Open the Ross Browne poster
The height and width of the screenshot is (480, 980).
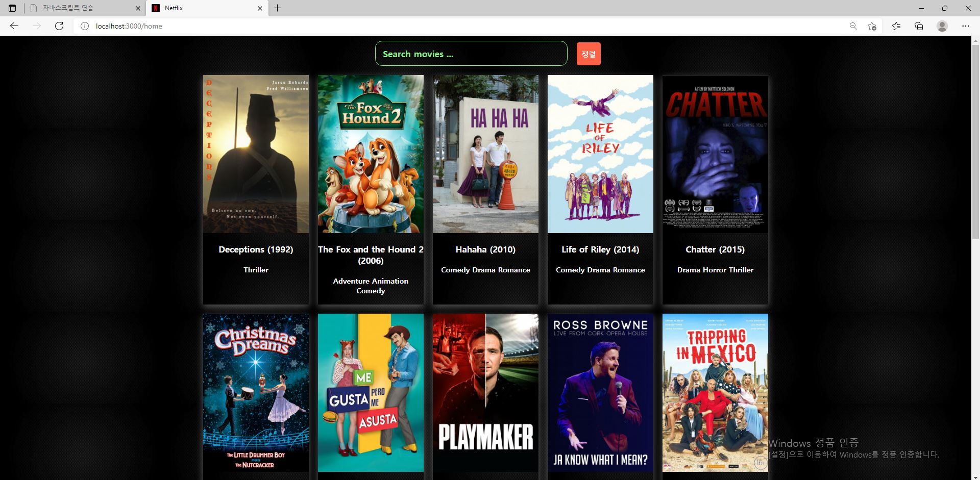click(600, 393)
